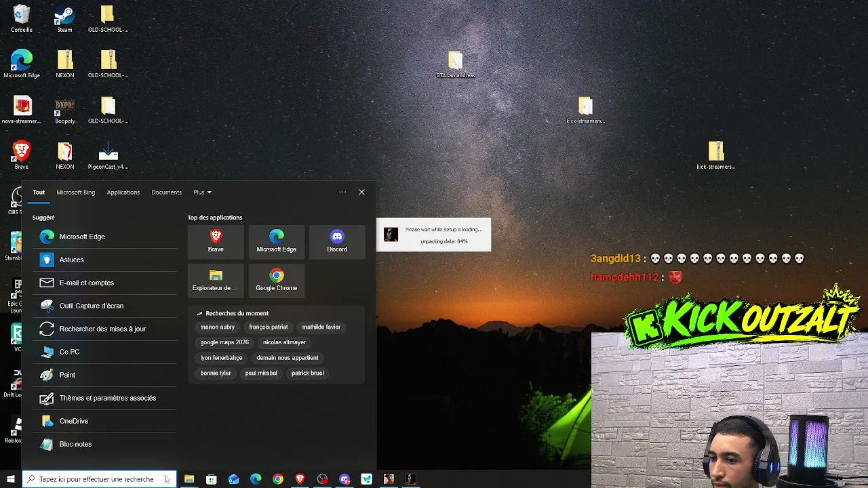Open File Explorer from the taskbar
This screenshot has height=488, width=868.
coord(189,479)
